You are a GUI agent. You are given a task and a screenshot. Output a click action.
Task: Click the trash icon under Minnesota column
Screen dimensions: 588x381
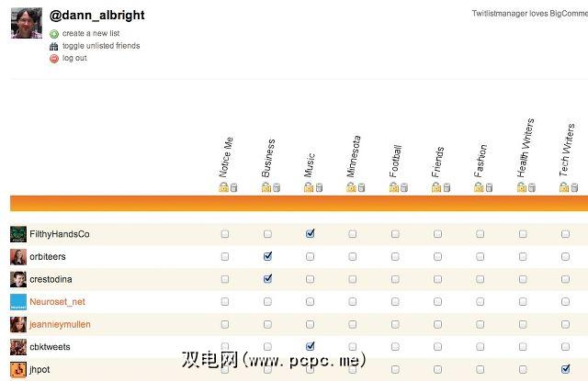tap(361, 187)
